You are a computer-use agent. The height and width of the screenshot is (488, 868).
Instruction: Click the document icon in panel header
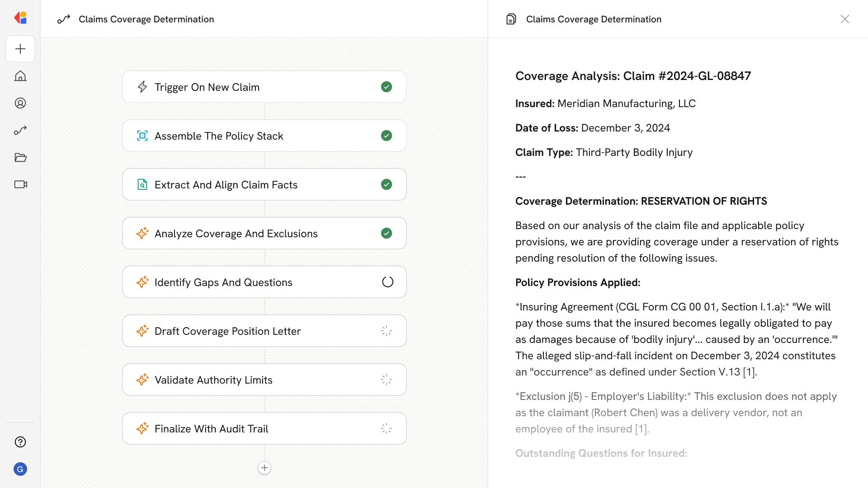511,19
